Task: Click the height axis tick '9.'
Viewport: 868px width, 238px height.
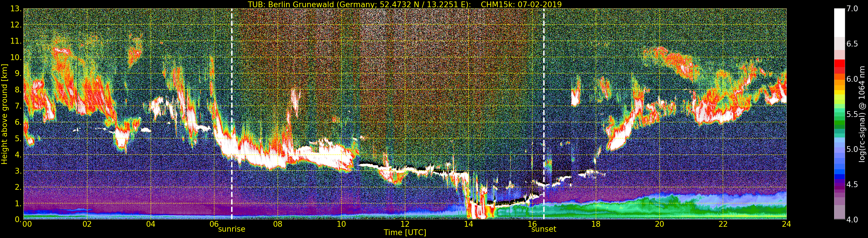Action: coord(18,73)
